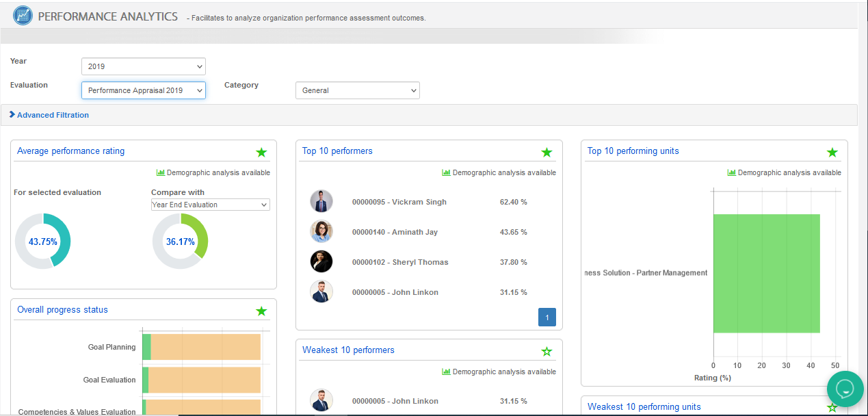
Task: Click the green Partner Management rating bar
Action: click(x=766, y=274)
